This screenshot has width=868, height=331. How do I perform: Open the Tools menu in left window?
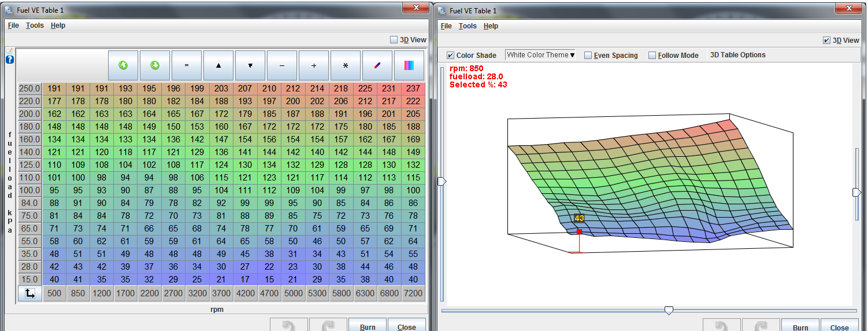click(x=35, y=25)
